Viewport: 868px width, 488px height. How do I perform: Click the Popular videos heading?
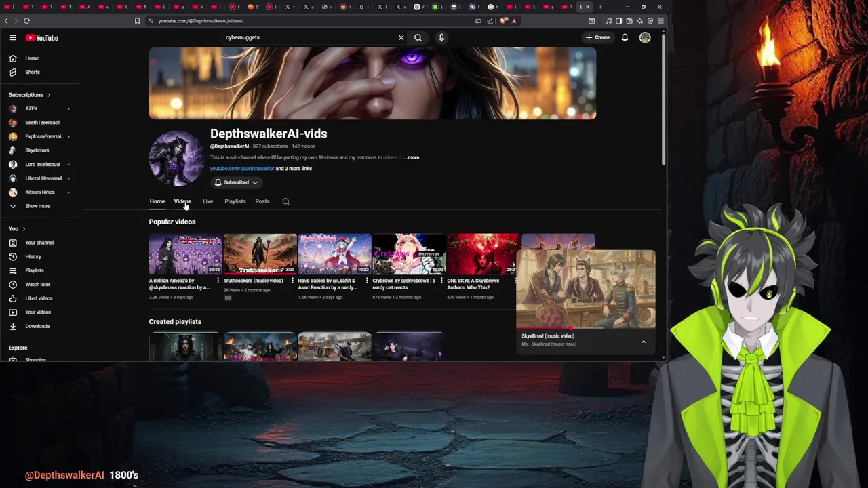pyautogui.click(x=172, y=222)
